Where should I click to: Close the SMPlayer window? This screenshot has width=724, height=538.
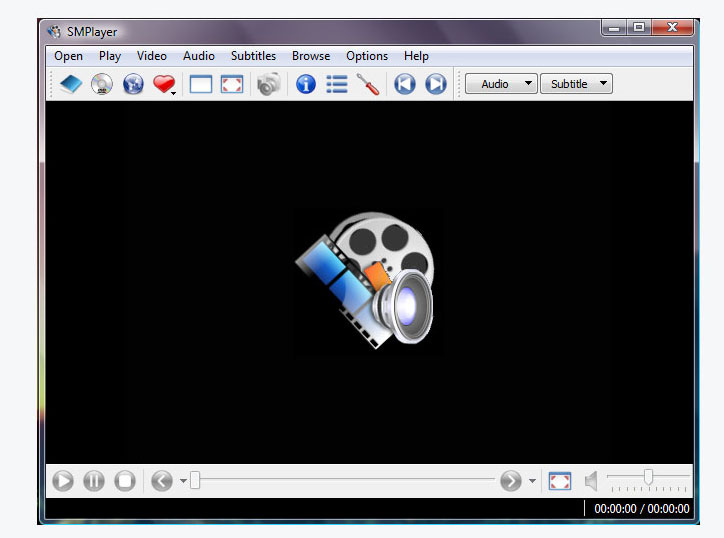tap(672, 28)
